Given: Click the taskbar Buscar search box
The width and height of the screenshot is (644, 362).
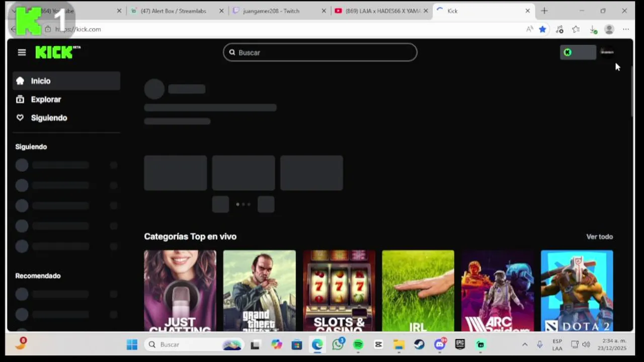Looking at the screenshot, I should coord(194,344).
